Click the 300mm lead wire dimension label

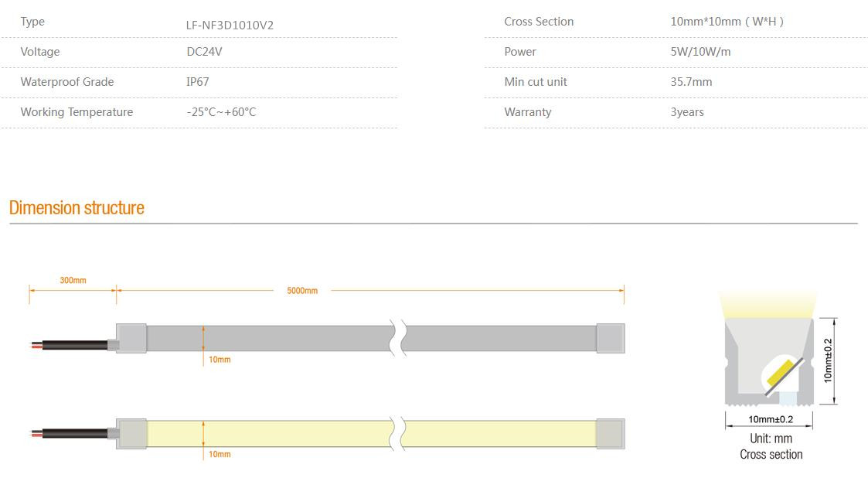[x=73, y=280]
